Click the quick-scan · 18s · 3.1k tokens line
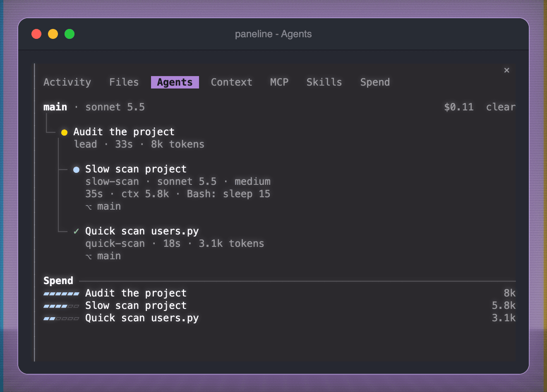Image resolution: width=547 pixels, height=392 pixels. point(175,244)
